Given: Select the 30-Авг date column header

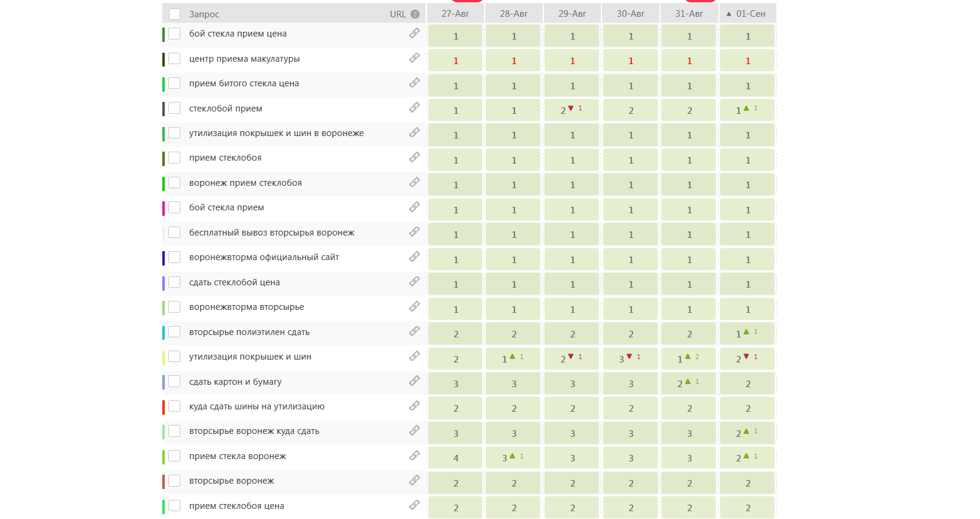Looking at the screenshot, I should [x=631, y=14].
